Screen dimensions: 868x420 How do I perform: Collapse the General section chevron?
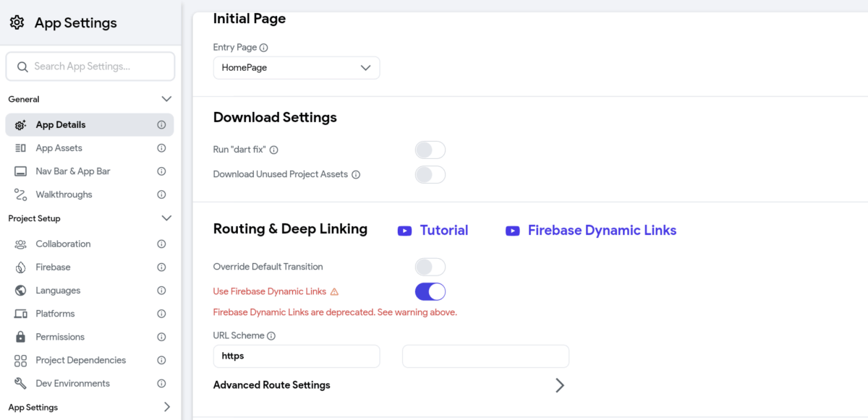coord(166,99)
